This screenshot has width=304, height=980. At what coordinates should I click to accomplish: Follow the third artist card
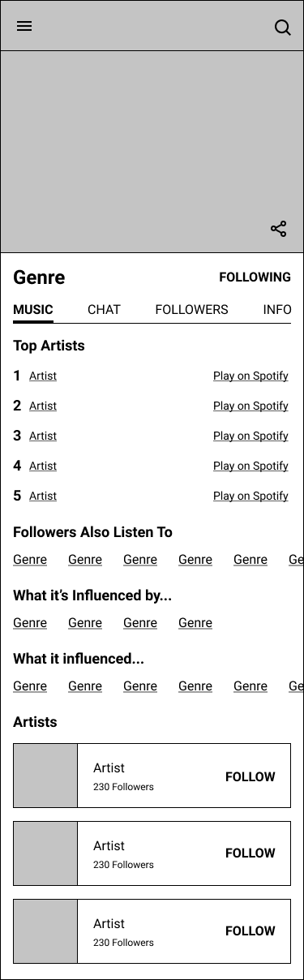tap(250, 931)
